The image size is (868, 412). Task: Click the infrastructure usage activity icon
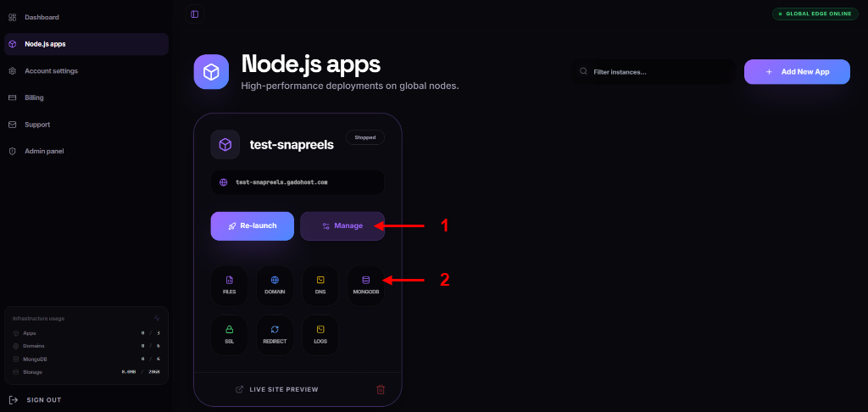tap(157, 319)
